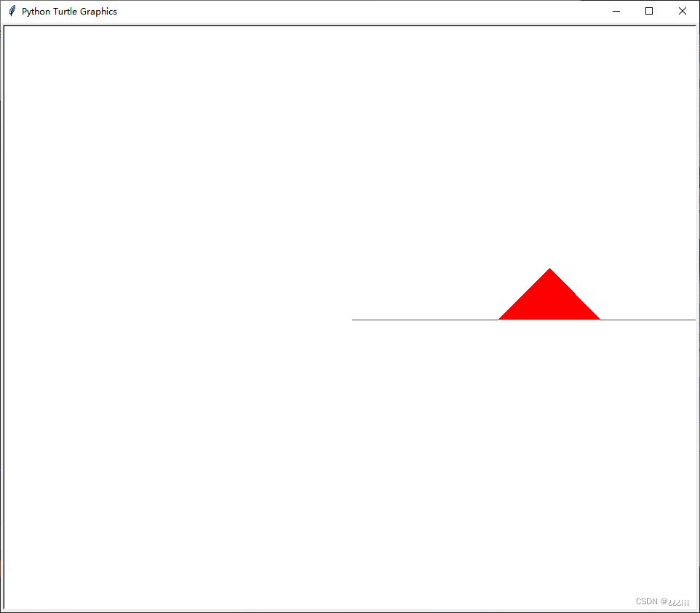This screenshot has width=700, height=613.
Task: Click the Python feather icon in title bar
Action: [12, 11]
